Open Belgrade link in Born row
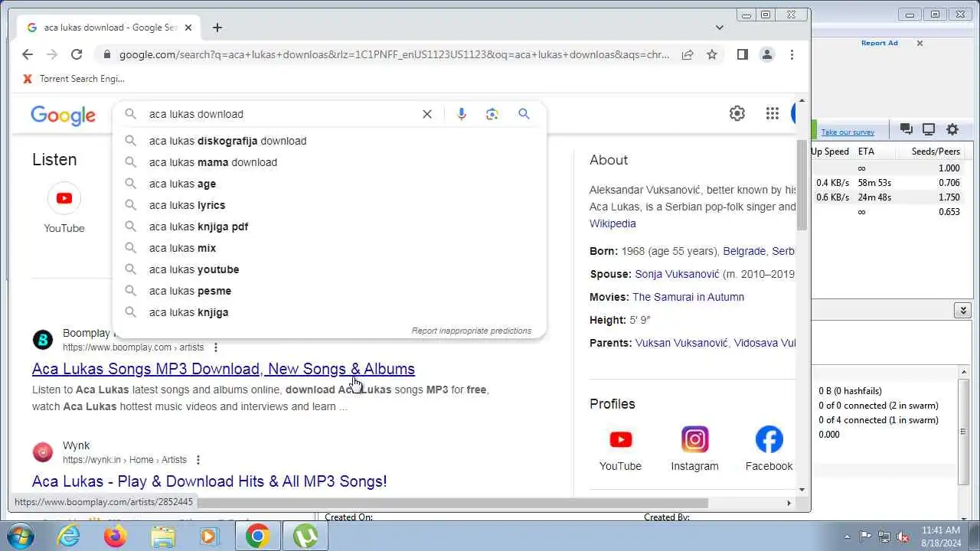 (743, 251)
